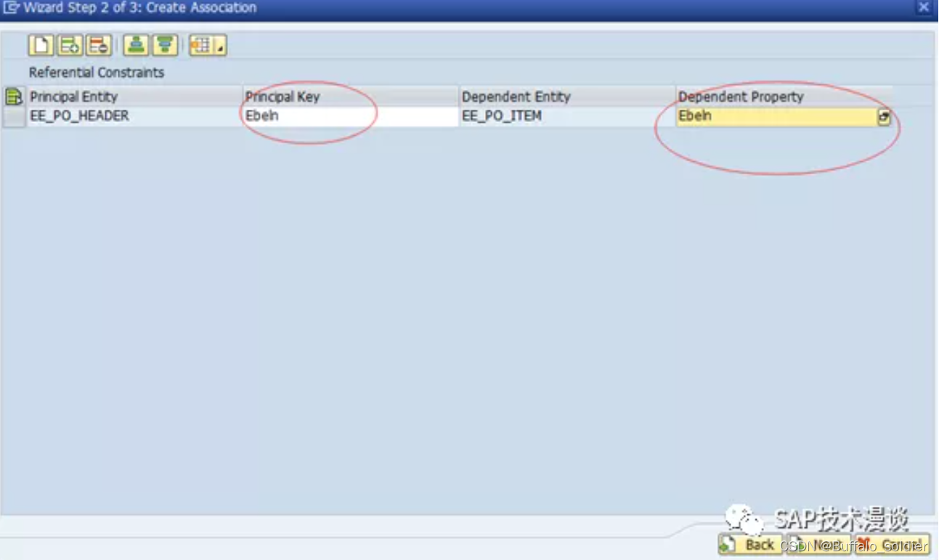Sort ascending with the pyramid icon

136,45
